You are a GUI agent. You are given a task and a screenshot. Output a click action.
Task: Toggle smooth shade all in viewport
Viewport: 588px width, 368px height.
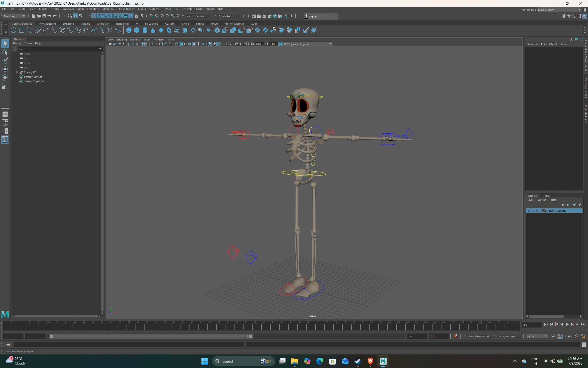click(x=181, y=44)
